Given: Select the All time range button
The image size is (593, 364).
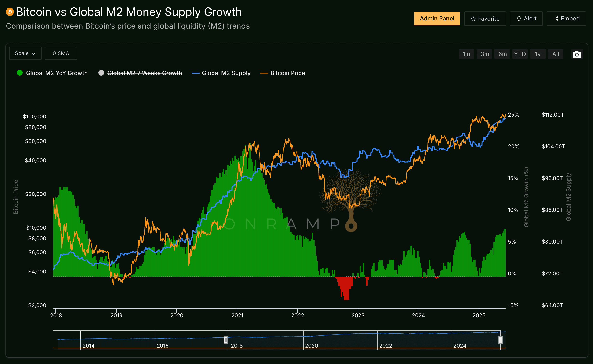Looking at the screenshot, I should [555, 54].
